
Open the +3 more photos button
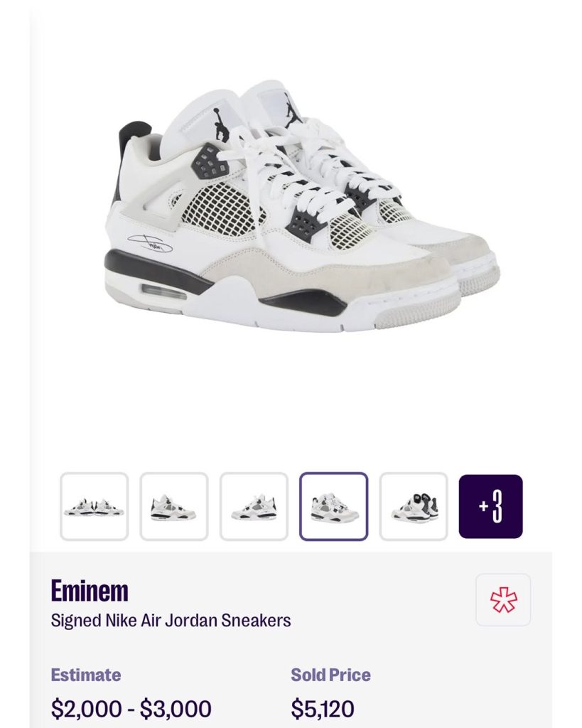(x=490, y=506)
